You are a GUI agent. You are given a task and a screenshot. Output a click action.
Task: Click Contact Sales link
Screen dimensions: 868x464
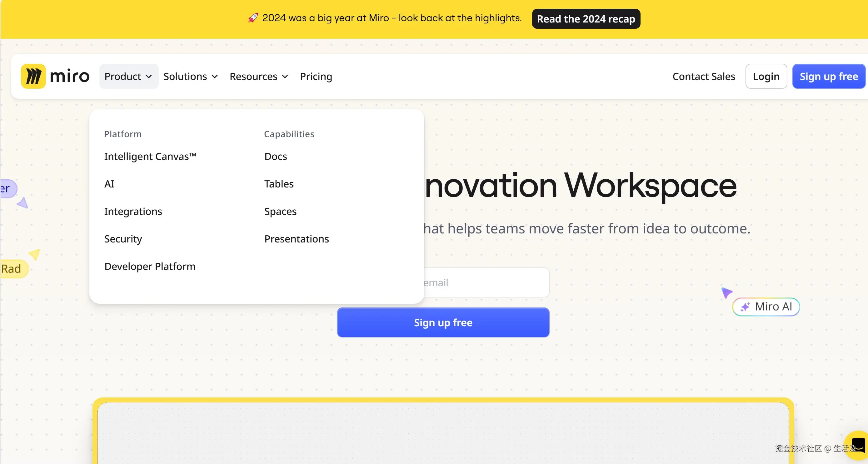[x=704, y=77]
